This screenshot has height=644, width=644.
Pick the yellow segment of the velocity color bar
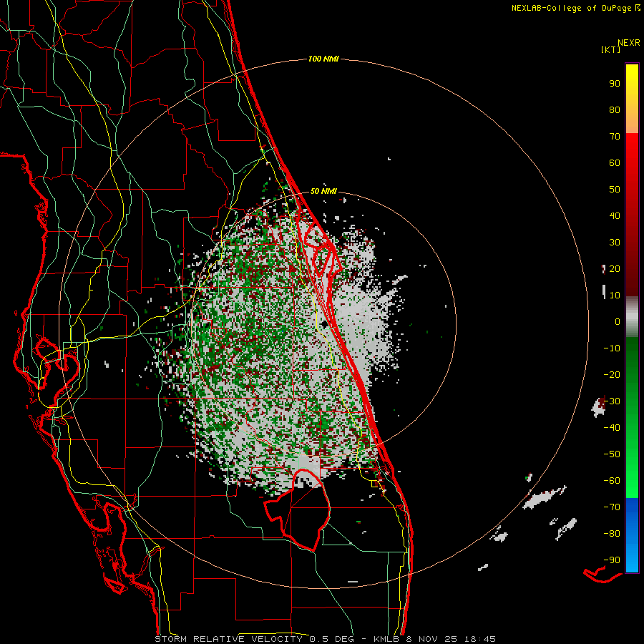point(632,99)
